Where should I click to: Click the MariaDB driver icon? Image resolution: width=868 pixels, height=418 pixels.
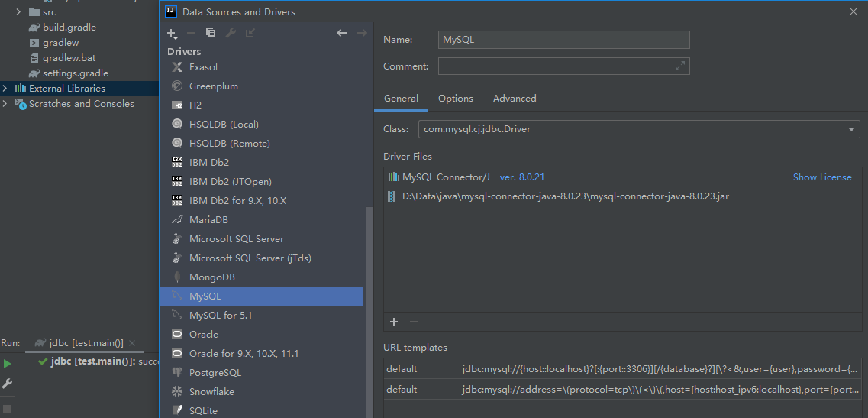tap(177, 219)
